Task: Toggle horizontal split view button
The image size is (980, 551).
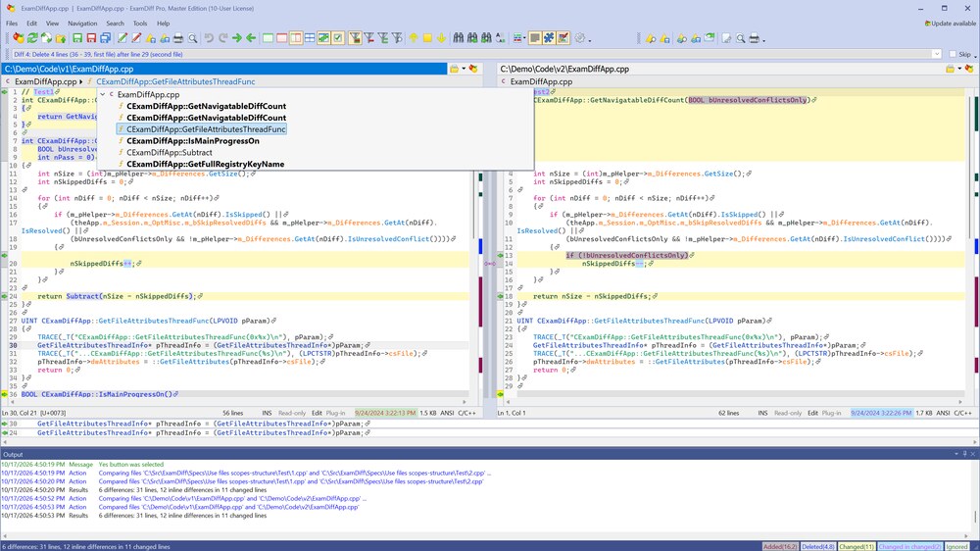Action: coord(310,38)
